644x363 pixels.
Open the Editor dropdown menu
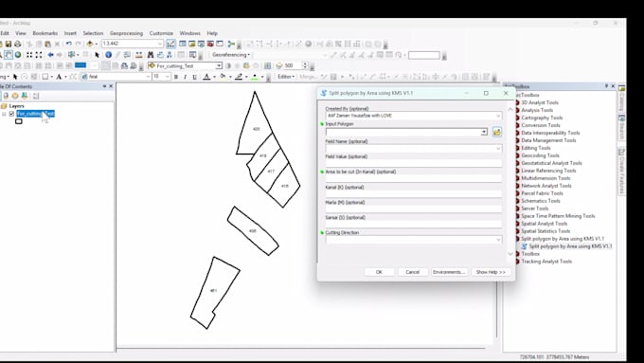[286, 77]
